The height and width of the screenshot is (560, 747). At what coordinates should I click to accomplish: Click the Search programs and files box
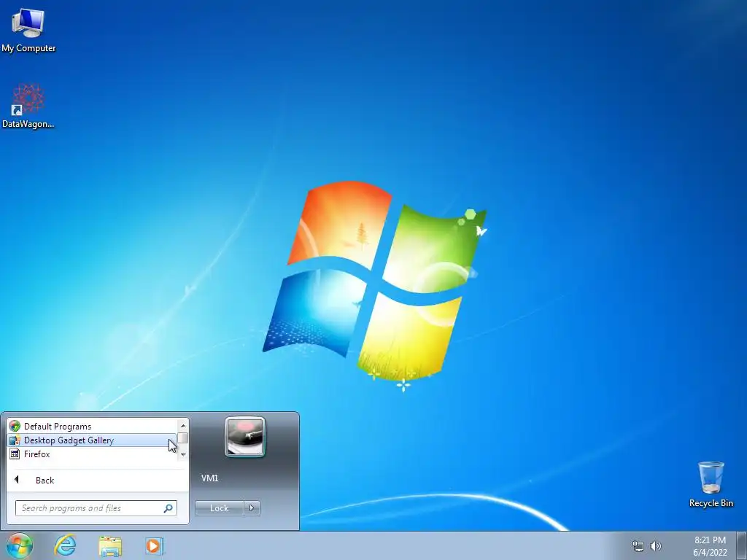(96, 508)
